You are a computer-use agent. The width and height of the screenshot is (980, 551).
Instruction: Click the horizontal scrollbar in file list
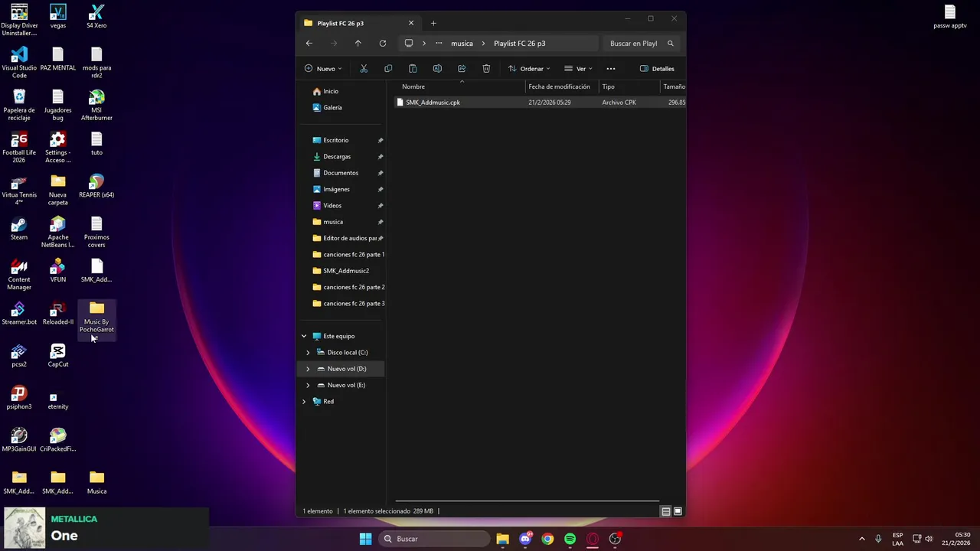tap(527, 500)
